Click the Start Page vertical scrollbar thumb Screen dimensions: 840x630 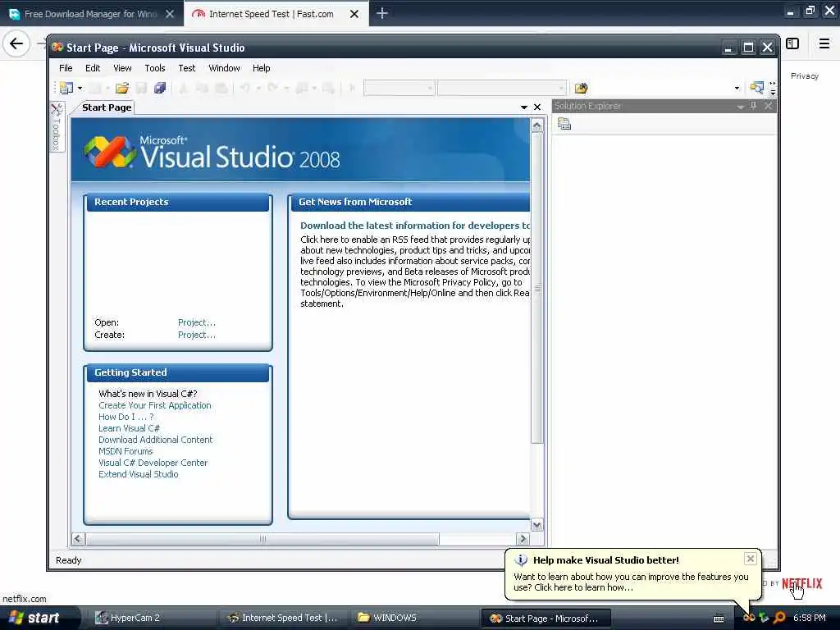click(536, 288)
